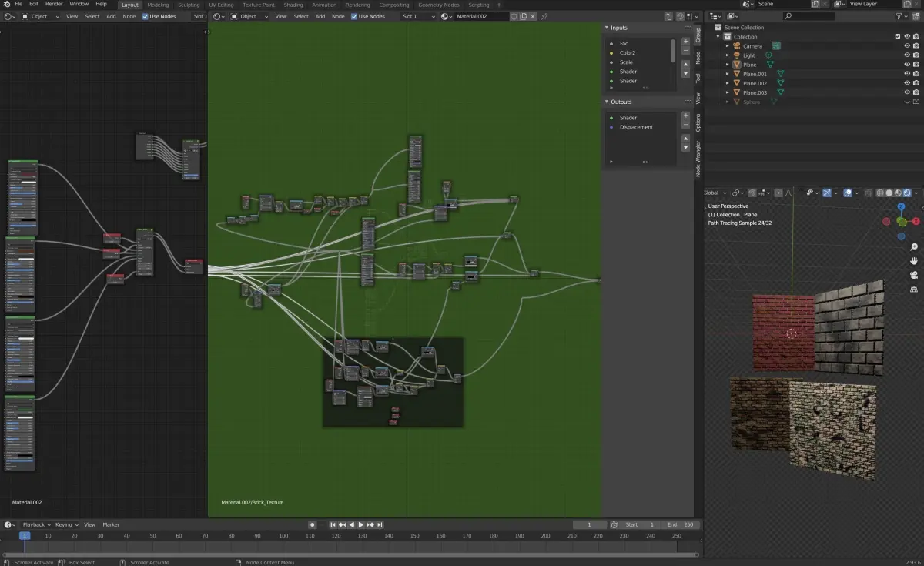The width and height of the screenshot is (924, 566).
Task: Click the go to parent node tree icon
Action: [x=668, y=16]
